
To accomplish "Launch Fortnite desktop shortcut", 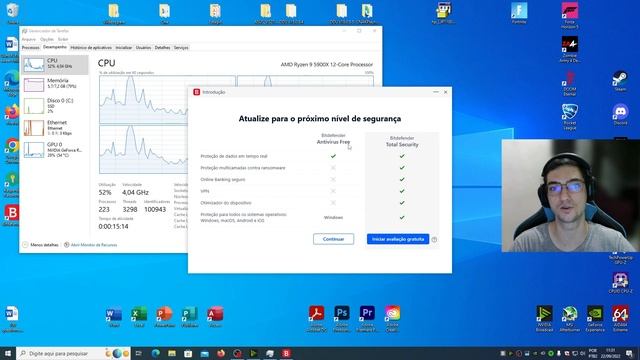I will click(x=519, y=13).
